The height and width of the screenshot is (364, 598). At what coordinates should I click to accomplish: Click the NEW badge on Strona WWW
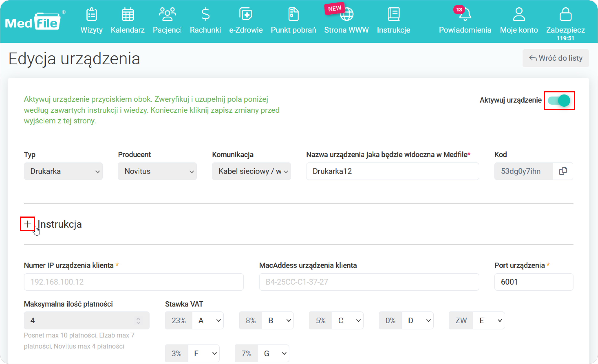tap(334, 9)
